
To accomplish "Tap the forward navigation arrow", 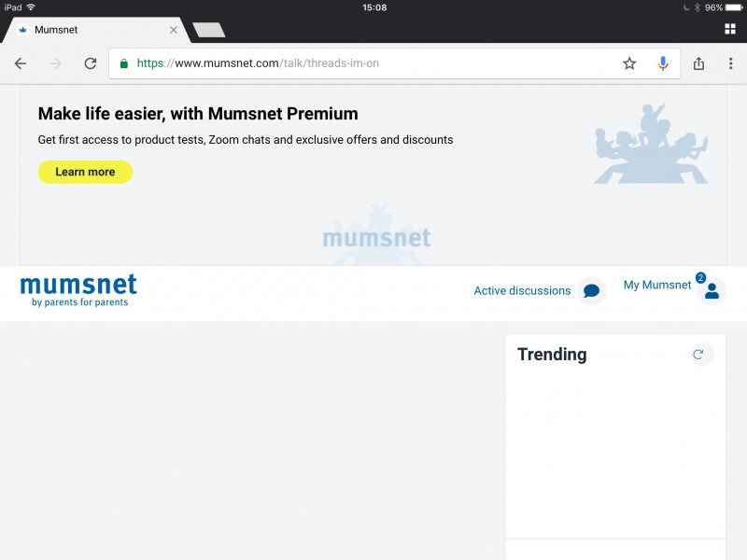I will [x=56, y=63].
